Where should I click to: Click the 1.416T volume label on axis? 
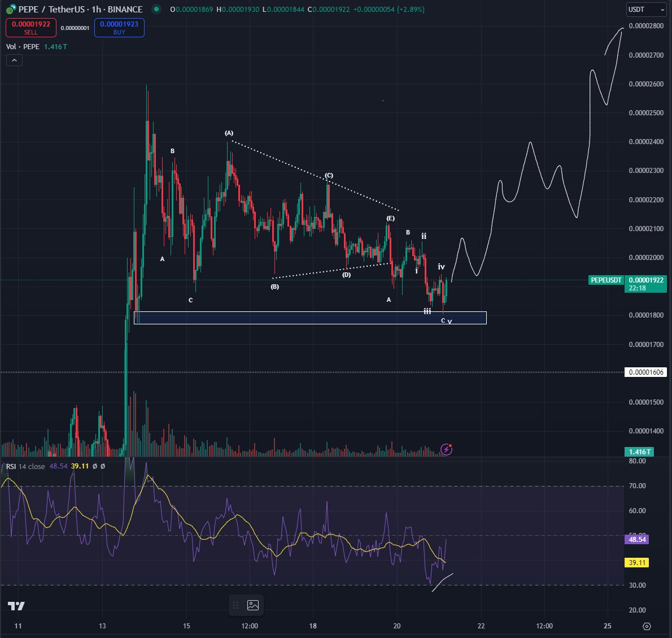point(639,452)
